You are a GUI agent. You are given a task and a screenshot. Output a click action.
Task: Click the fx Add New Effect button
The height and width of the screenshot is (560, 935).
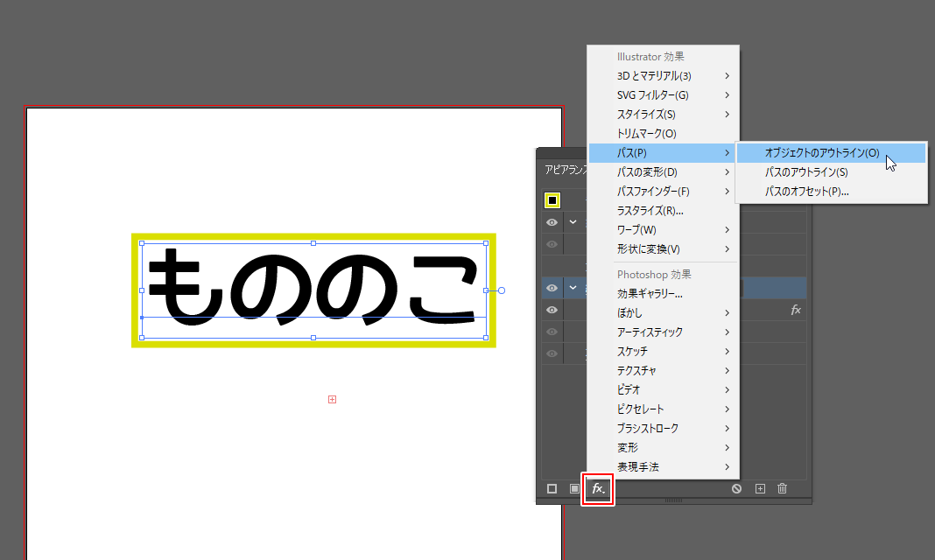(x=598, y=488)
